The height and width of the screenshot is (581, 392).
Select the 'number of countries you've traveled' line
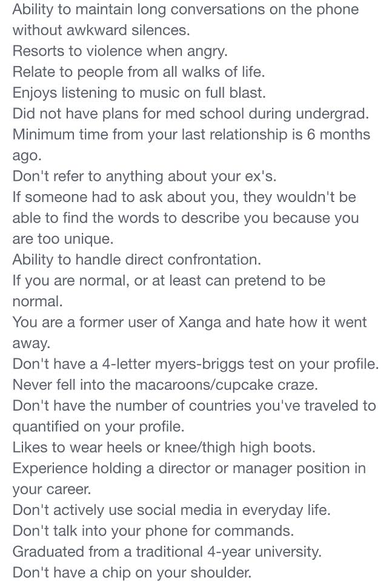coord(194,405)
